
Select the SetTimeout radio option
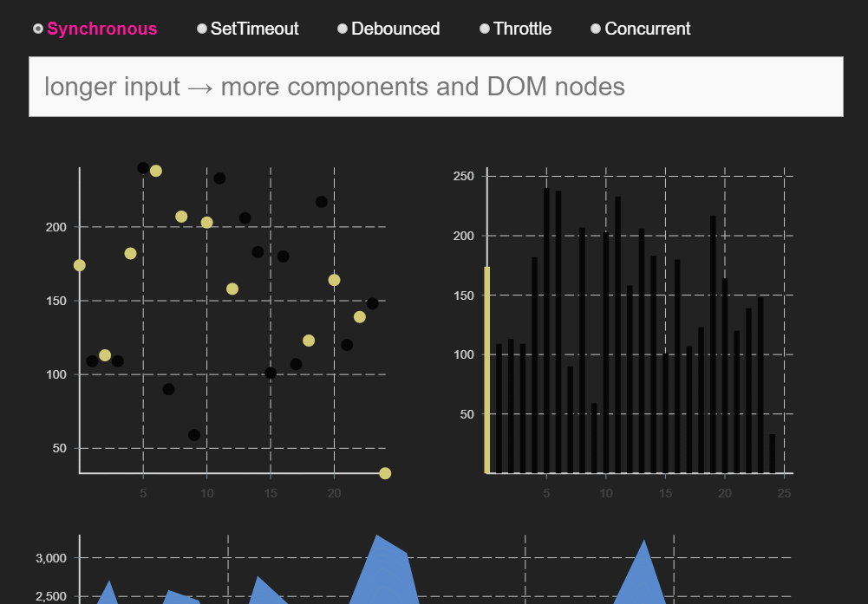(x=202, y=29)
